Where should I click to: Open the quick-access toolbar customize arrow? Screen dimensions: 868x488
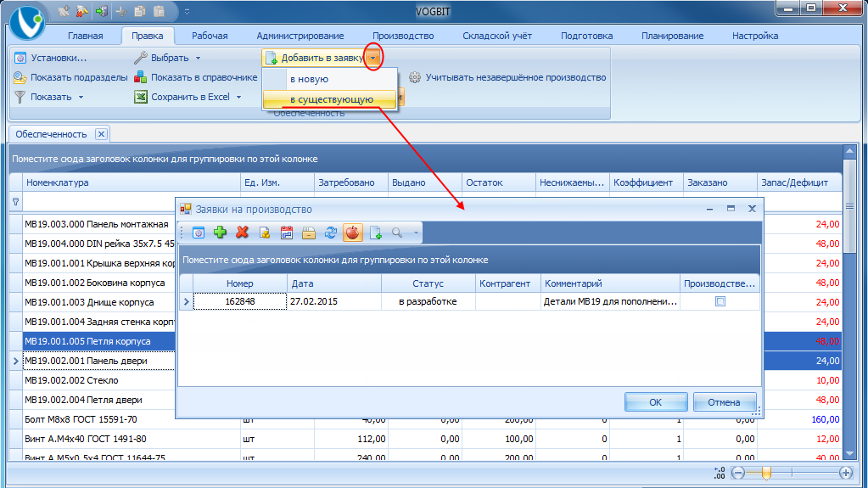coord(188,11)
